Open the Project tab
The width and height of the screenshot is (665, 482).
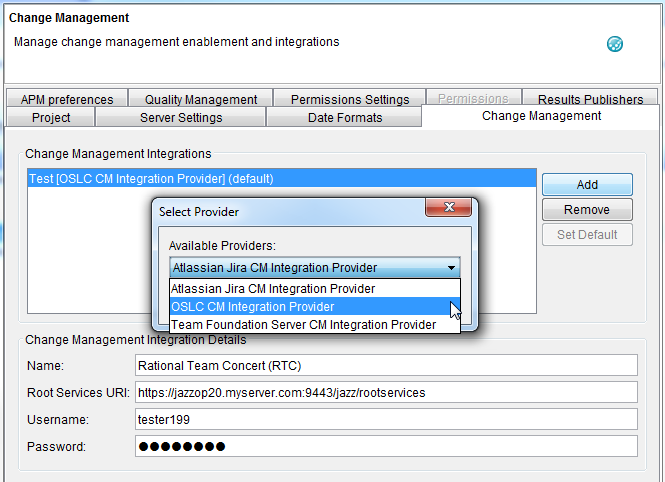pyautogui.click(x=50, y=117)
